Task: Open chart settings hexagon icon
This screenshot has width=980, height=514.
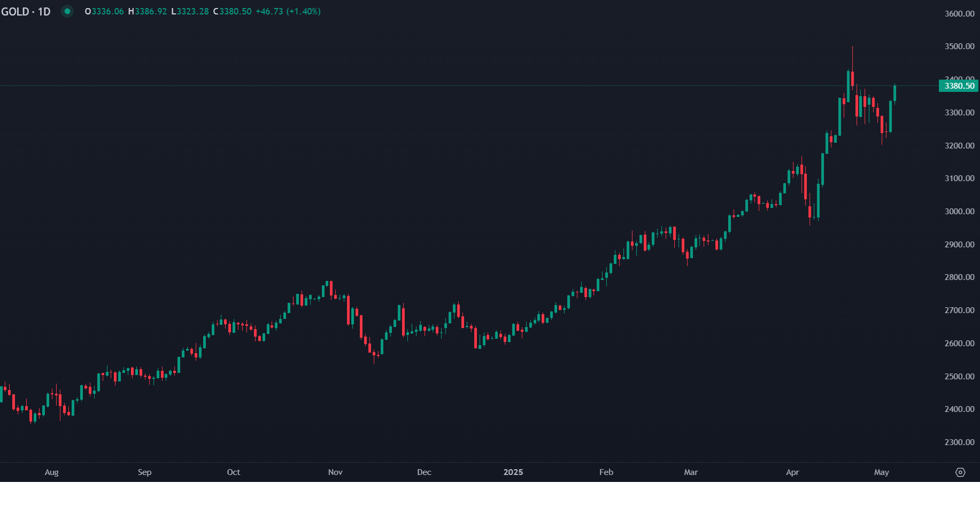Action: pos(960,472)
